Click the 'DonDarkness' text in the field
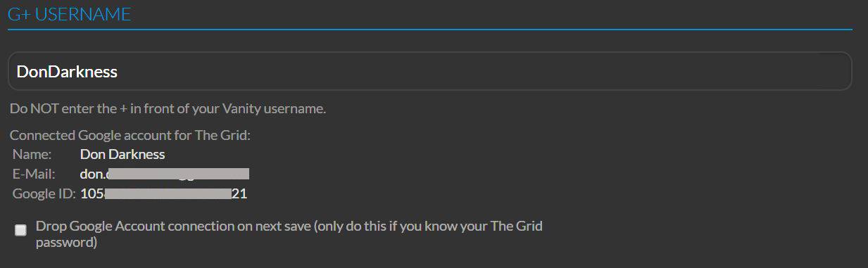This screenshot has height=268, width=868. coord(67,72)
